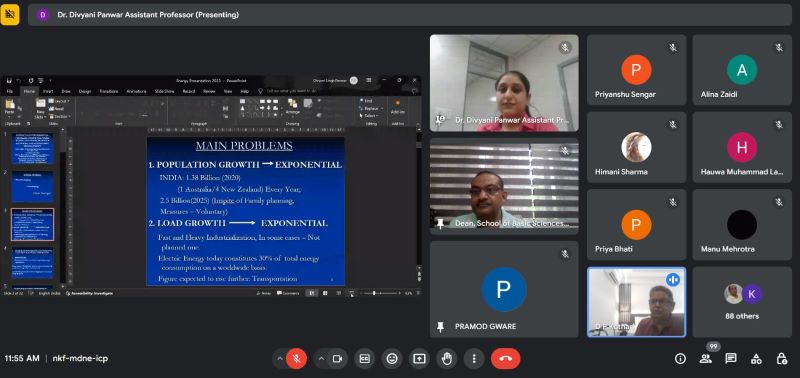800x378 pixels.
Task: Open the host controls lock icon
Action: click(782, 359)
